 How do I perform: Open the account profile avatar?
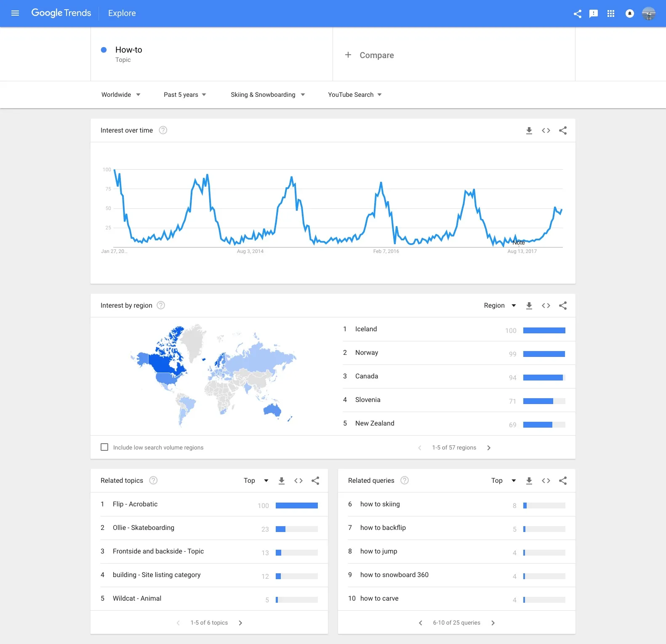click(x=649, y=13)
